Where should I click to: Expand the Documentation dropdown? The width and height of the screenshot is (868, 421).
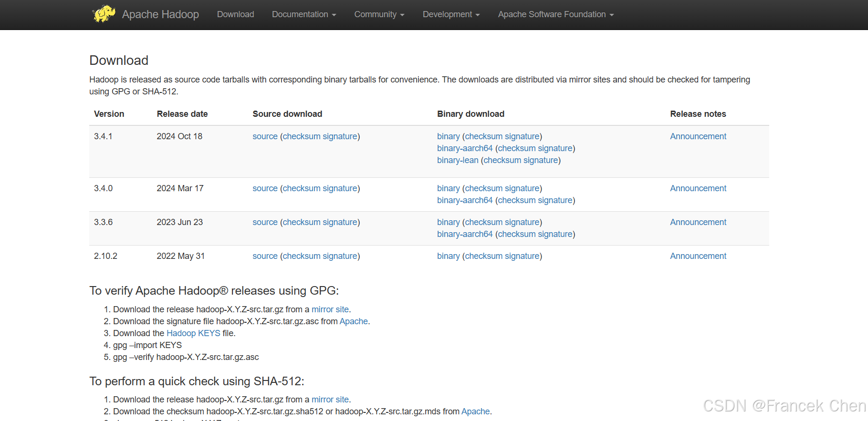[x=304, y=14]
